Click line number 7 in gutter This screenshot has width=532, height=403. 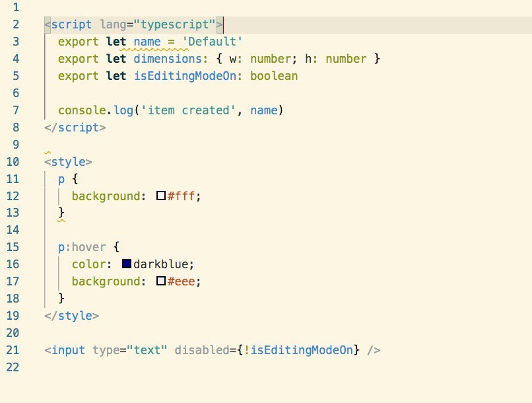pos(16,110)
